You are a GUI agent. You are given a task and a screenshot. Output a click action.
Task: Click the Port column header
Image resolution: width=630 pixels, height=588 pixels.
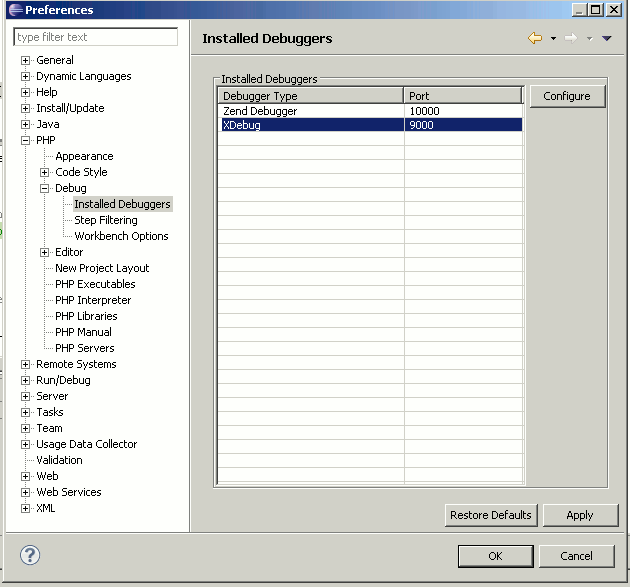point(463,96)
